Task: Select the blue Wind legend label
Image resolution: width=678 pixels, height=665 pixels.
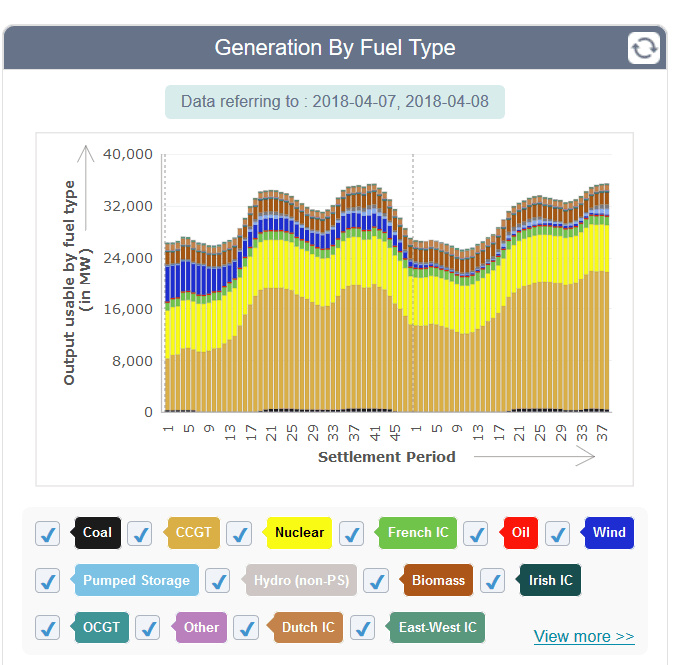Action: (609, 533)
